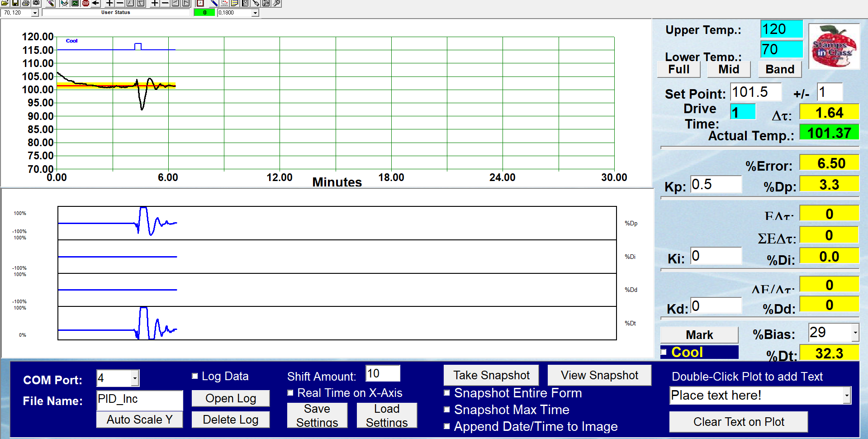Viewport: 868px width, 439px height.
Task: Click the minus icon before the up-triangle
Action: point(120,3)
